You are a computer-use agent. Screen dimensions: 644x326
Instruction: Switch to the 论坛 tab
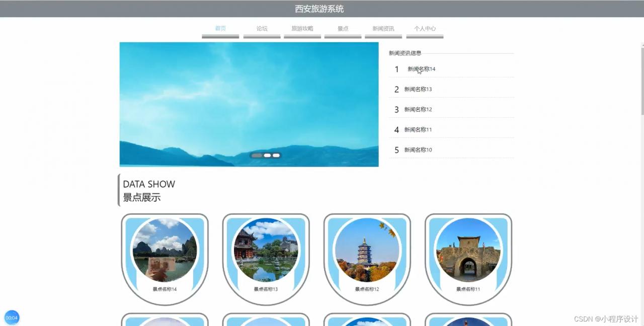(x=262, y=28)
